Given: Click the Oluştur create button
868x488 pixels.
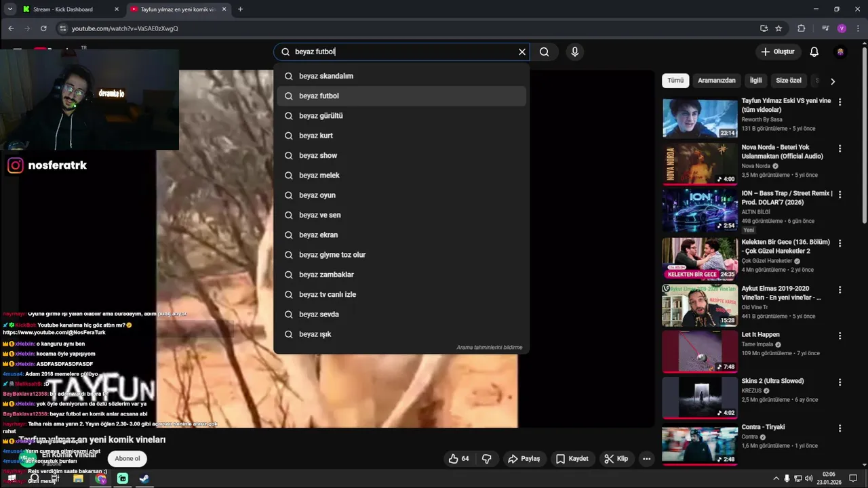Looking at the screenshot, I should pyautogui.click(x=778, y=52).
